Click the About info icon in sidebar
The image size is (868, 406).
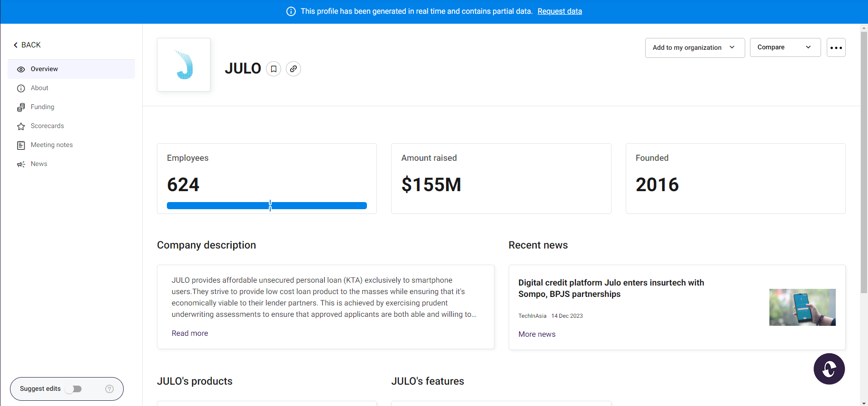[21, 88]
